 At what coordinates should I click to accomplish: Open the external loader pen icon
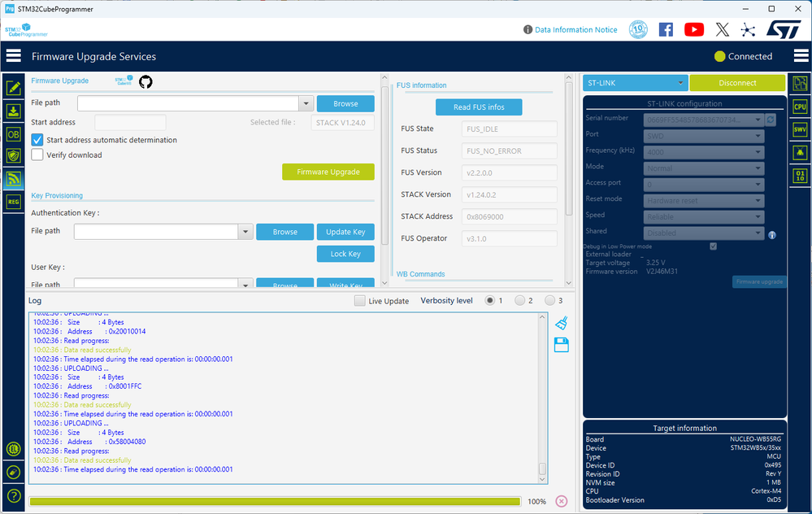[x=14, y=472]
